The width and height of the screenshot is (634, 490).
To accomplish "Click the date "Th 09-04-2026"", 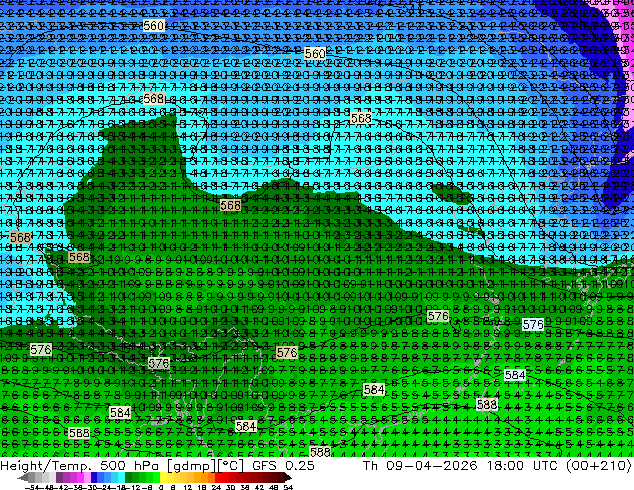I will tap(420, 465).
